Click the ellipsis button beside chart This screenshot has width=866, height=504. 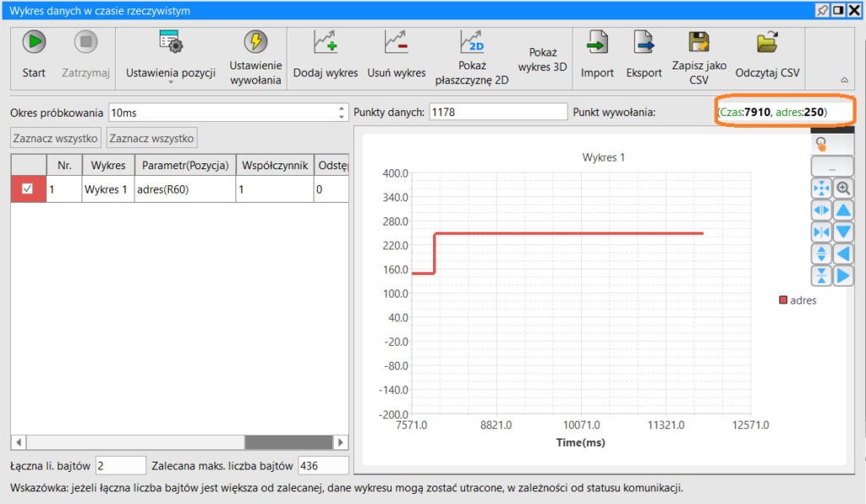(832, 167)
